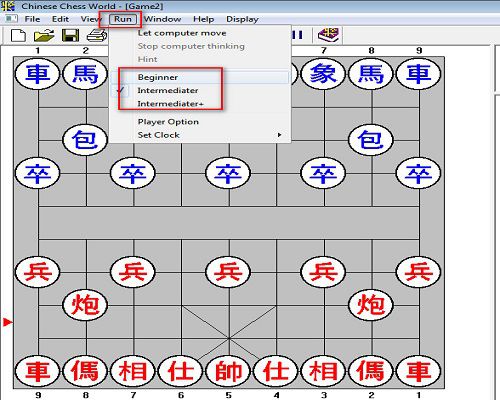Open the File menu

coord(32,19)
